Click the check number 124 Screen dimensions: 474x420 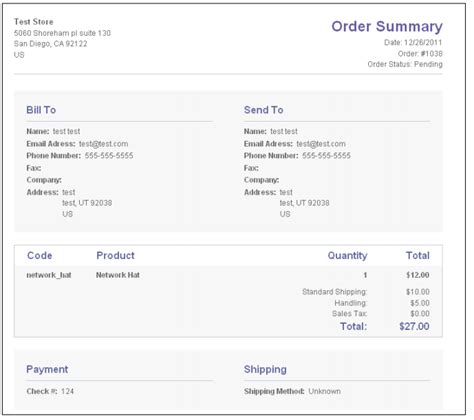pos(67,391)
